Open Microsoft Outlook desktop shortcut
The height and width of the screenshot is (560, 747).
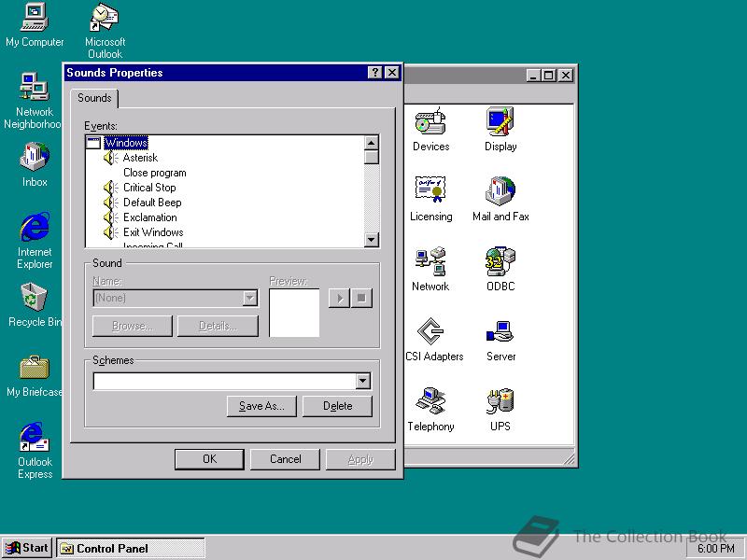(105, 31)
